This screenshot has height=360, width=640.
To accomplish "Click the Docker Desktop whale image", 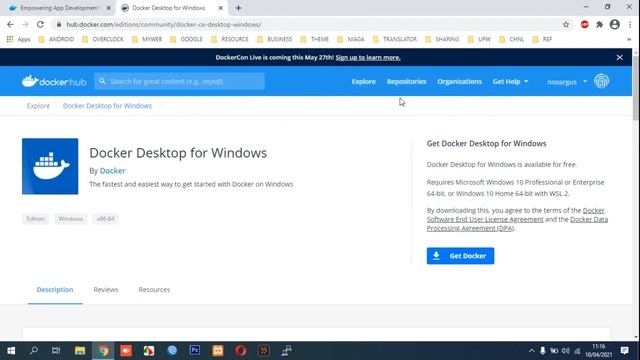I will pos(50,166).
